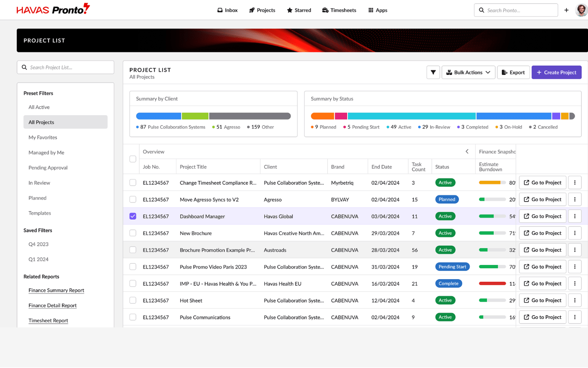The image size is (588, 368).
Task: Open the Finance Summary Report link
Action: click(x=56, y=290)
